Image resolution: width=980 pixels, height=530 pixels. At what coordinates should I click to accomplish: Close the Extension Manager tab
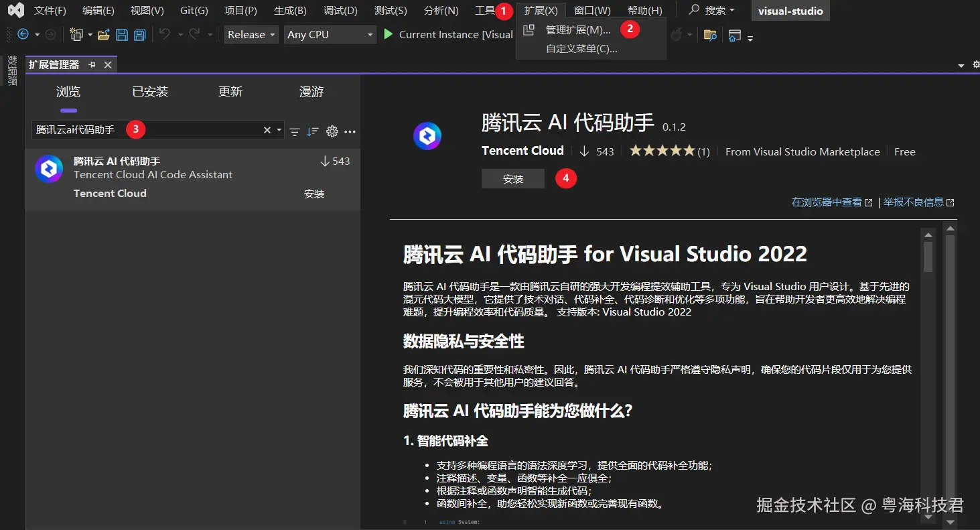click(x=107, y=64)
